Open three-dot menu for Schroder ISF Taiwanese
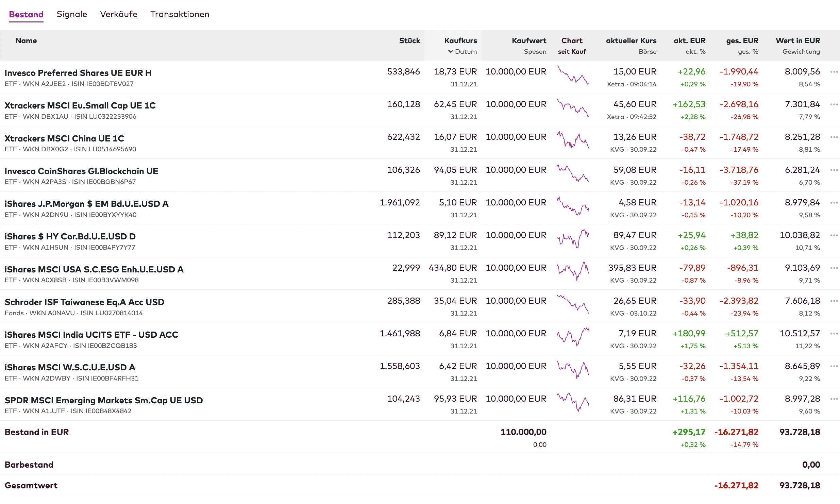The image size is (840, 504). coord(834,301)
